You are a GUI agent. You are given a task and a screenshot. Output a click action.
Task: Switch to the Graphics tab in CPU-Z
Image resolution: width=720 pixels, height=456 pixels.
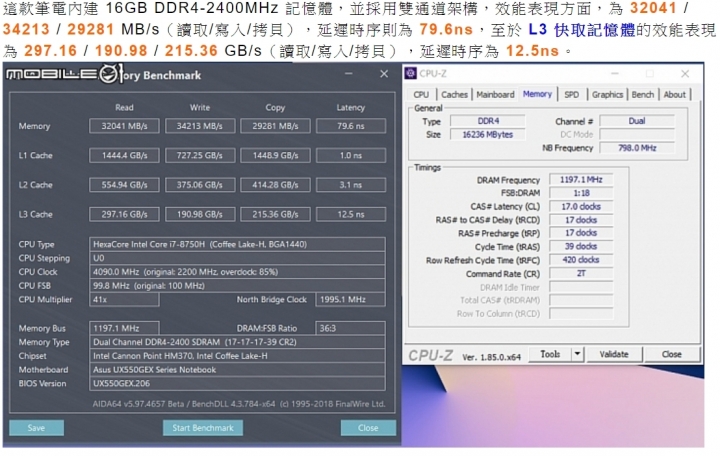point(607,95)
